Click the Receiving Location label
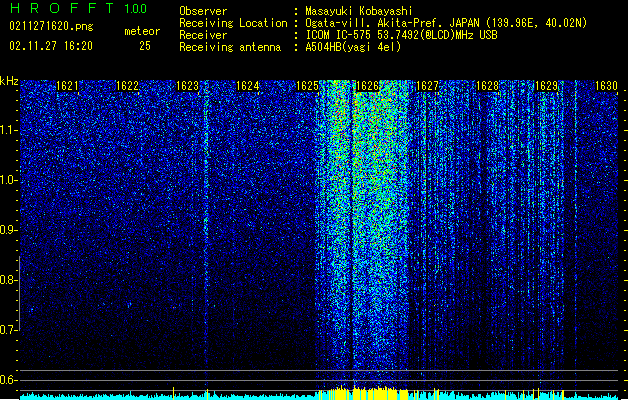This screenshot has height=400, width=629. coord(233,23)
